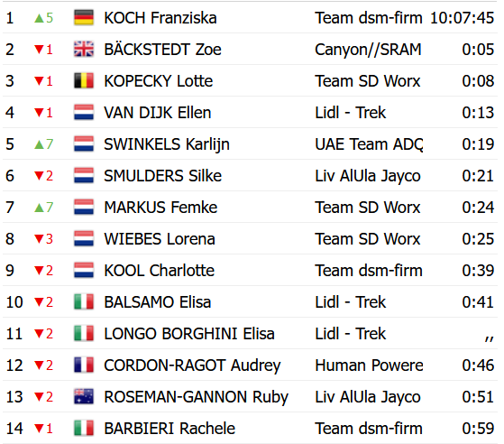Click the Italian flag beside BALSAMO Elisa

(84, 302)
